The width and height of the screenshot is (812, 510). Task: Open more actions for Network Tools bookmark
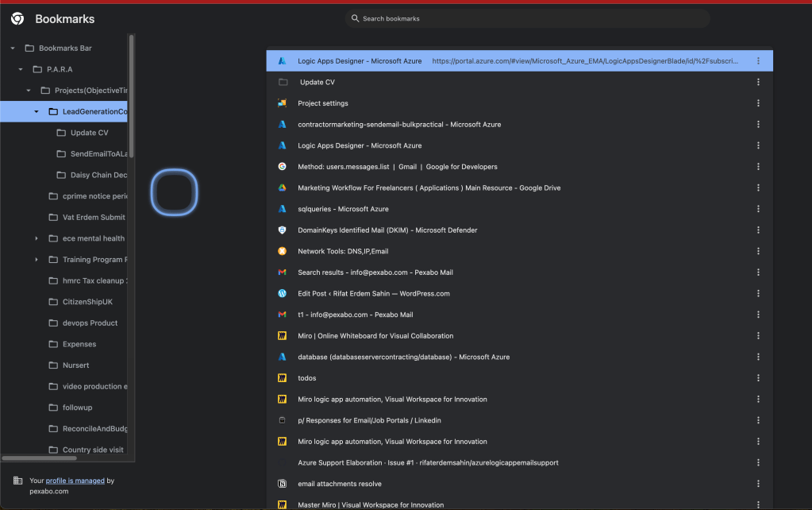(758, 251)
